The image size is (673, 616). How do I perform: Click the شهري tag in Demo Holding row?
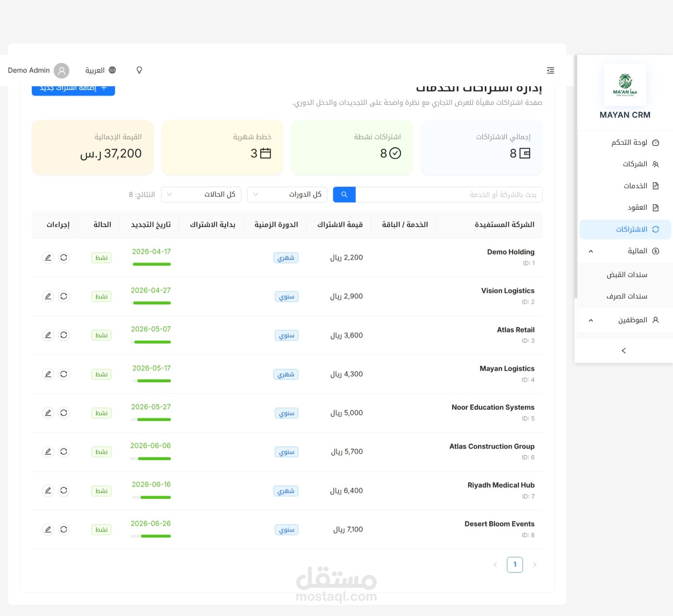pyautogui.click(x=286, y=258)
